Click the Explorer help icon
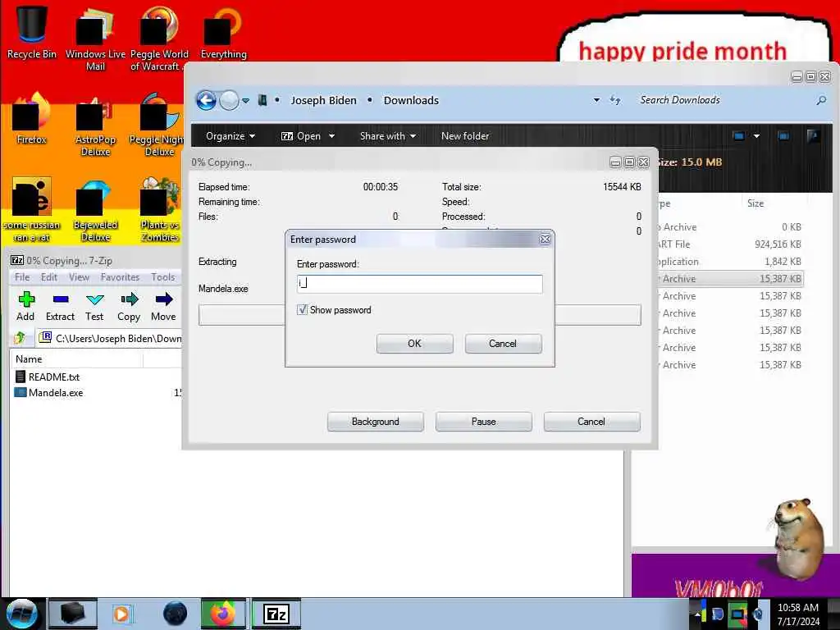 [x=813, y=136]
